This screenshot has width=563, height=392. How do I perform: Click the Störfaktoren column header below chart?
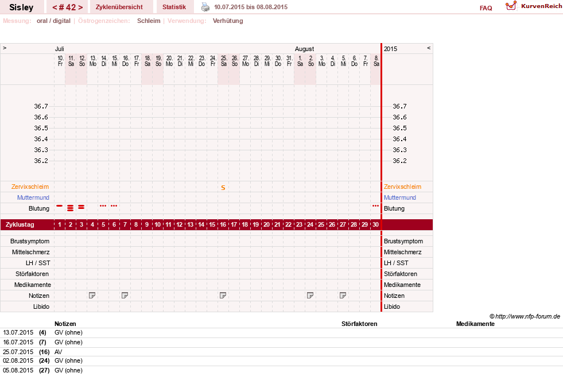click(x=359, y=324)
